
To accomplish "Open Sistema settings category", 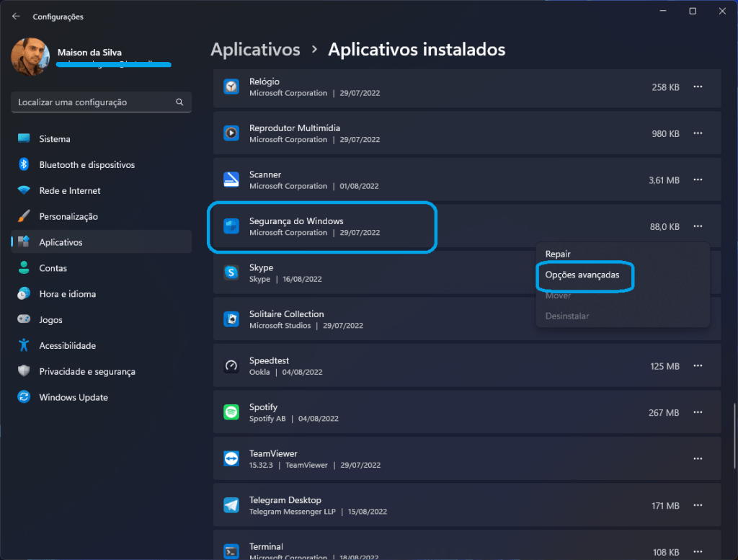I will point(101,139).
